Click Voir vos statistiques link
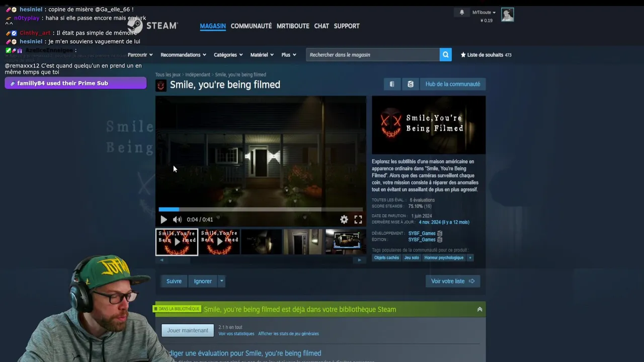 236,334
